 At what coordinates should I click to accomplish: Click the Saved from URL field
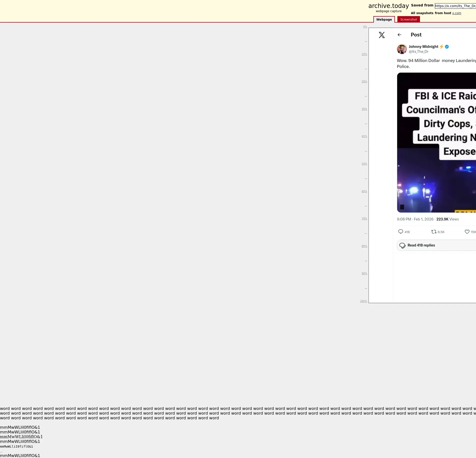point(455,6)
